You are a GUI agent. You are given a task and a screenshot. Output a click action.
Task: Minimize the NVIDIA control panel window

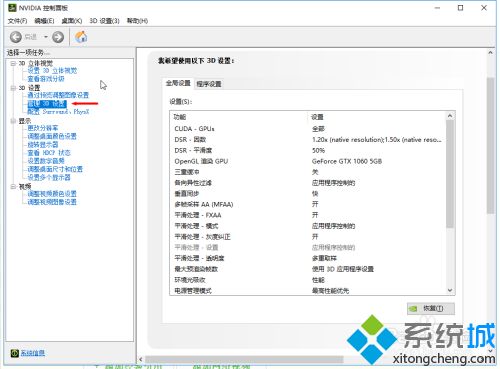[437, 8]
